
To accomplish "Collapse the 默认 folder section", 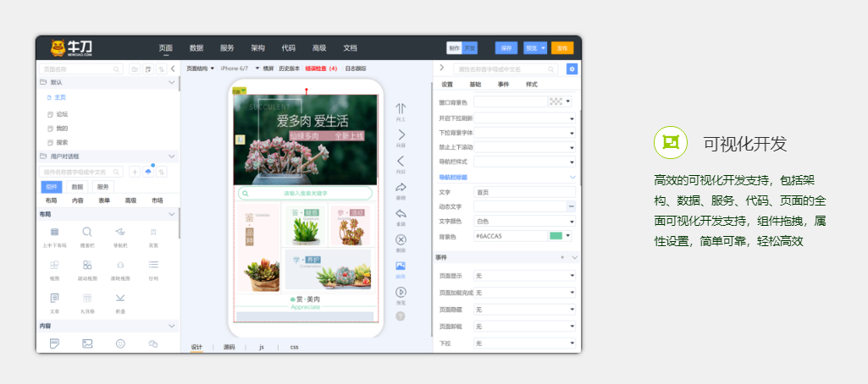I will pyautogui.click(x=172, y=82).
